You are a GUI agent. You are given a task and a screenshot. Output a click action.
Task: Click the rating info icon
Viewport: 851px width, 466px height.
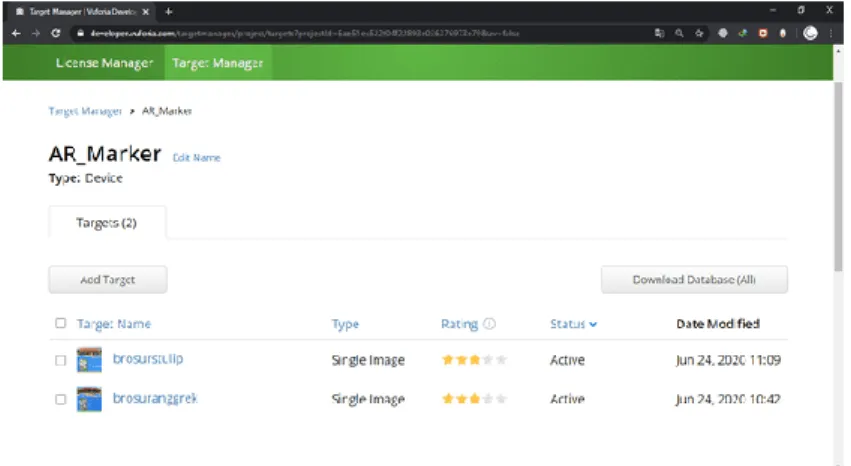[x=489, y=324]
